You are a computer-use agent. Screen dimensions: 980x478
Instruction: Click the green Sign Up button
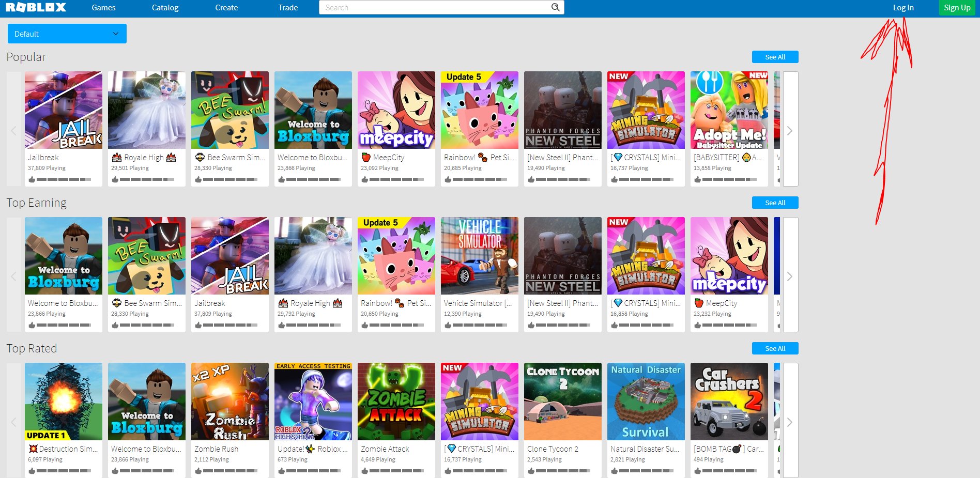pos(957,8)
